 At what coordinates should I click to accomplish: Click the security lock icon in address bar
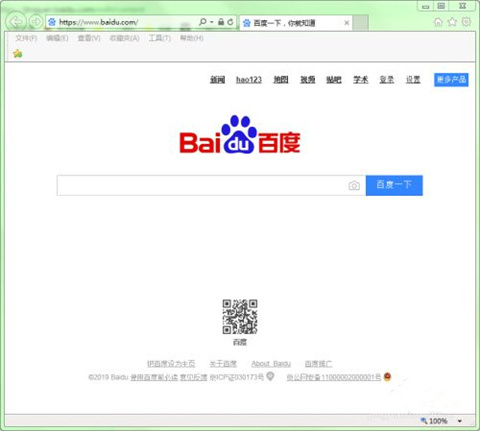point(221,22)
